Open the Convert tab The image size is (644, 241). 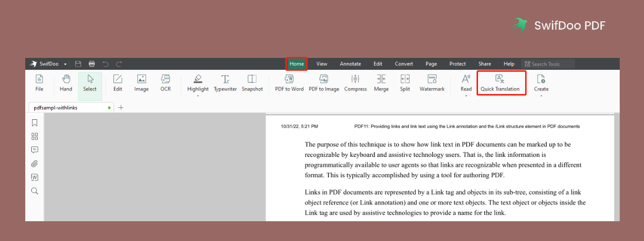tap(404, 64)
